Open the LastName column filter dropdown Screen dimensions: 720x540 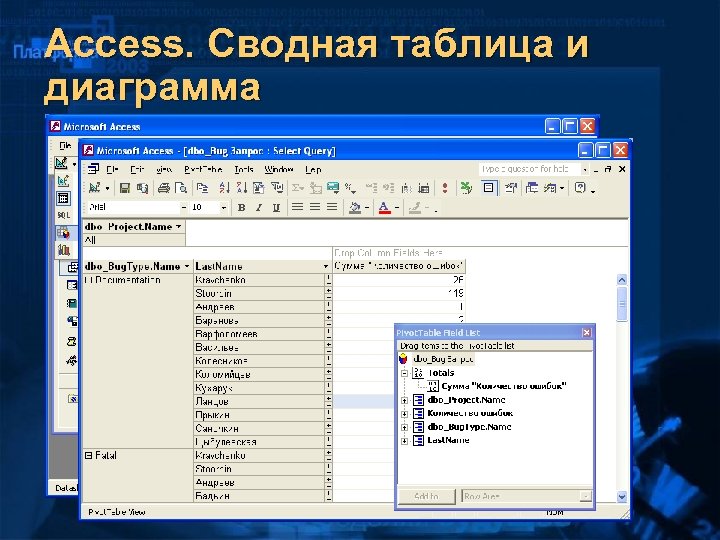326,266
